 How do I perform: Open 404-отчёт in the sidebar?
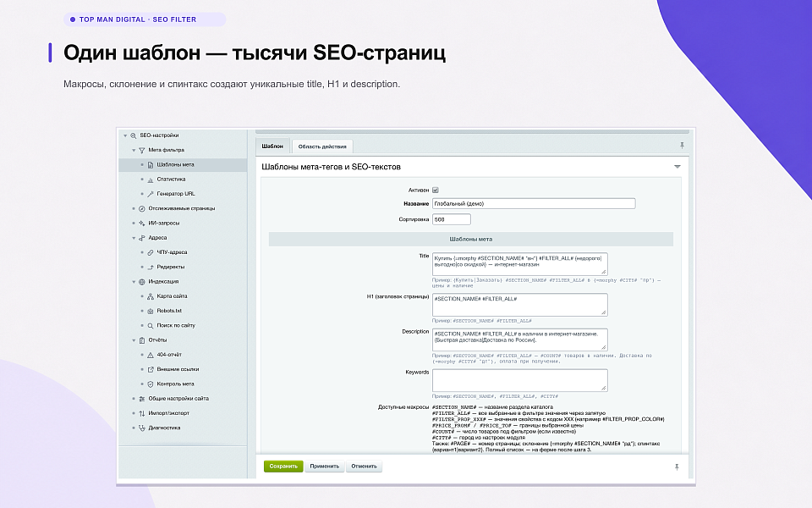[169, 355]
